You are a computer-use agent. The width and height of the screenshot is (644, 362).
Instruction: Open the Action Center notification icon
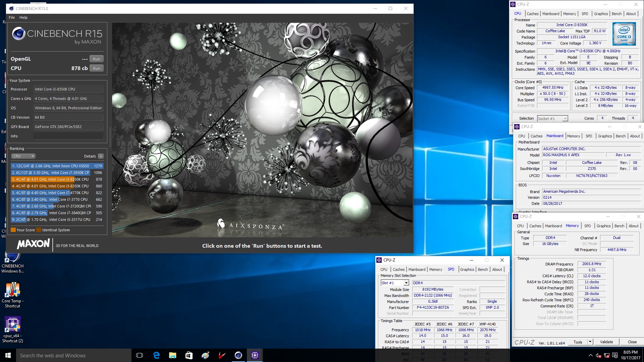point(615,355)
